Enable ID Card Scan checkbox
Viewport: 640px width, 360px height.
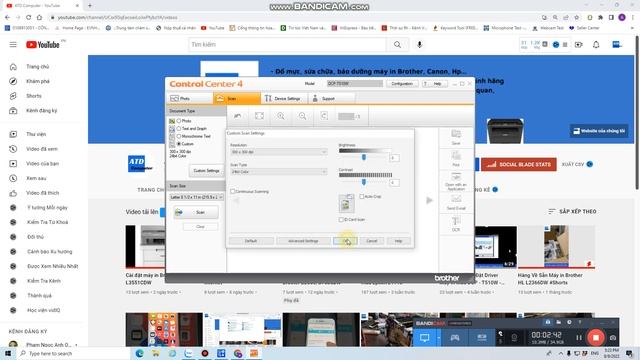click(x=341, y=220)
